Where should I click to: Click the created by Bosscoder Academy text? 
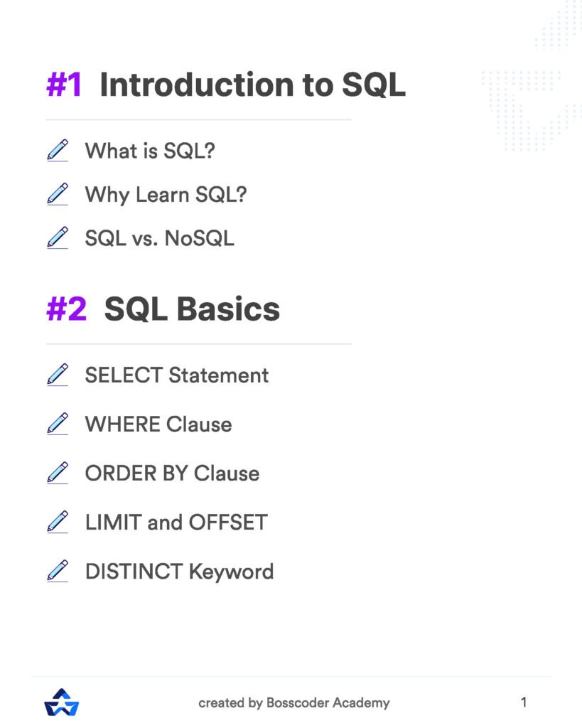pos(293,703)
